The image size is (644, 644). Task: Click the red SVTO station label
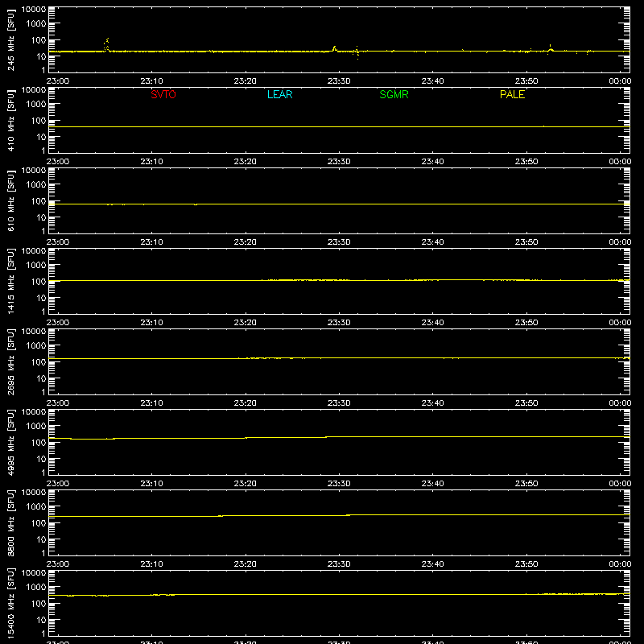pos(163,94)
